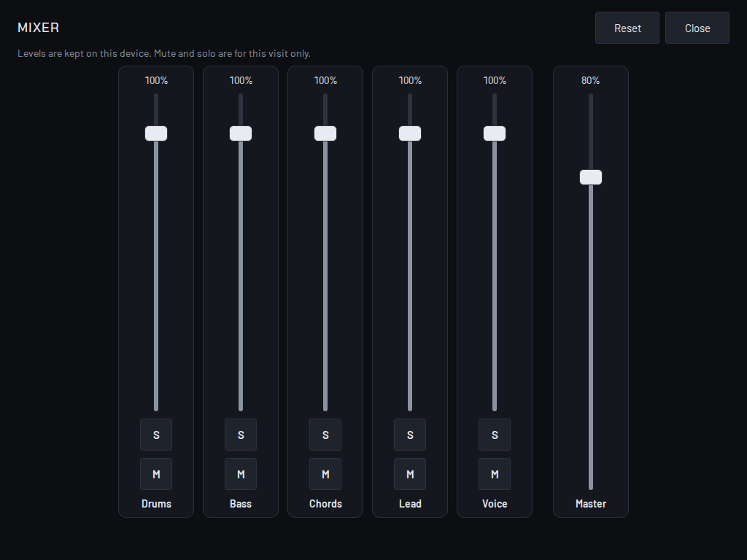This screenshot has width=747, height=560.
Task: Click the Voice channel label
Action: tap(495, 504)
